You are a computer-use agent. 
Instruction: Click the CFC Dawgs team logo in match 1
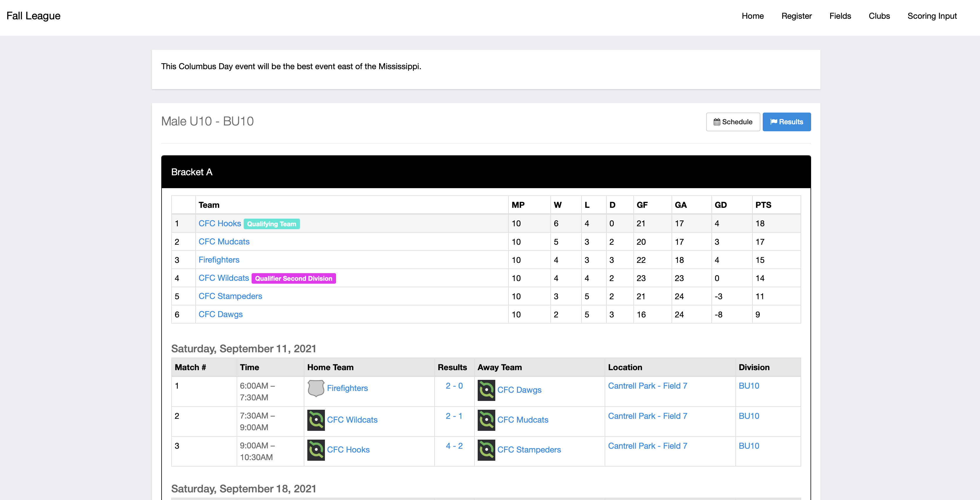[x=486, y=390]
